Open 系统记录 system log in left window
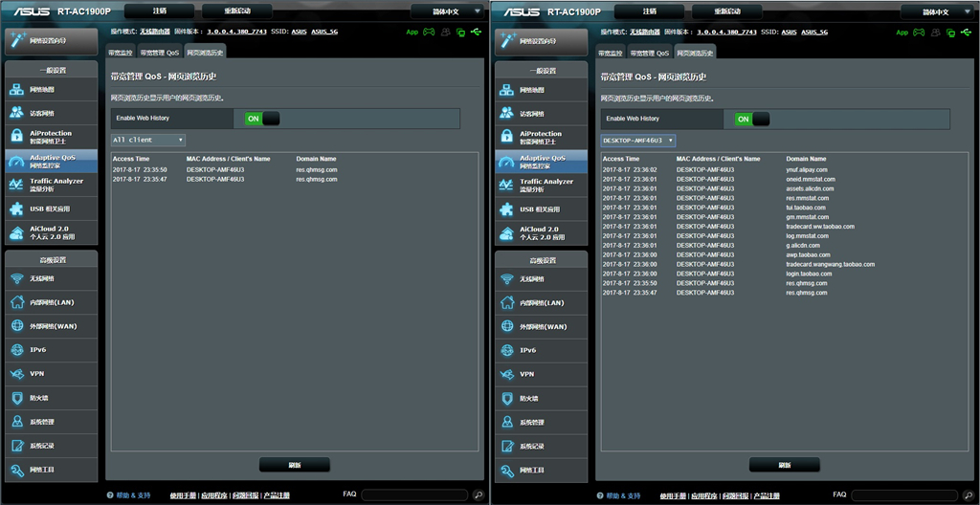The height and width of the screenshot is (505, 980). click(x=52, y=446)
